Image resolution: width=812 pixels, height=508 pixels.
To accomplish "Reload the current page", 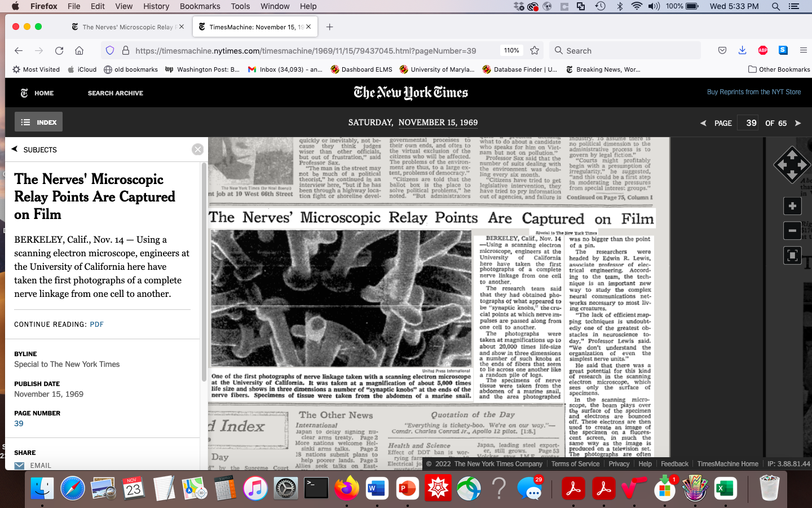I will click(59, 50).
